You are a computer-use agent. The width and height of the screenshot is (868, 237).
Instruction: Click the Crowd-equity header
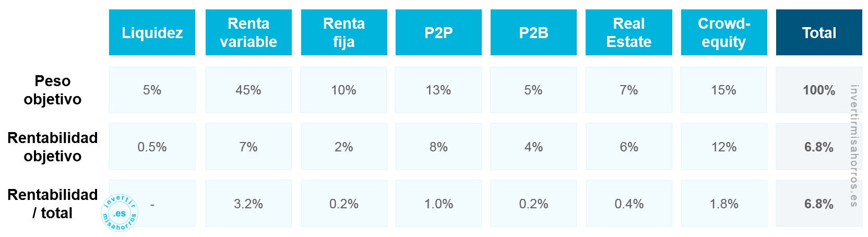point(724,32)
